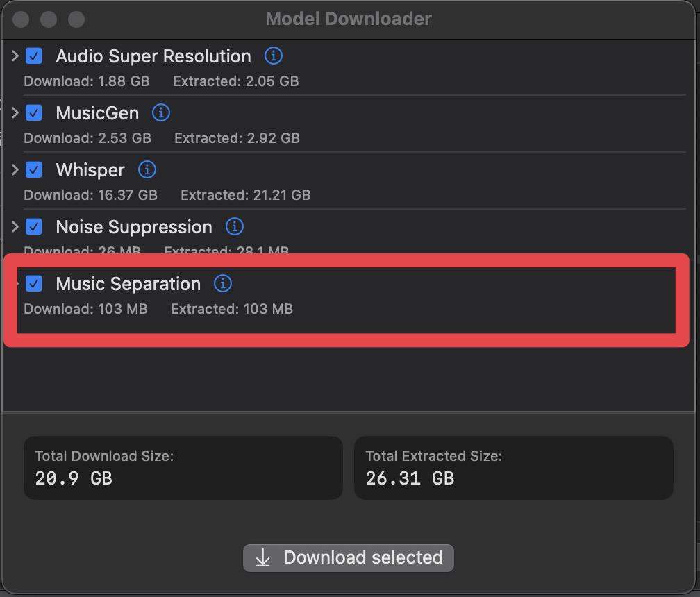The image size is (700, 597).
Task: Expand the Noise Suppression row
Action: coord(15,226)
